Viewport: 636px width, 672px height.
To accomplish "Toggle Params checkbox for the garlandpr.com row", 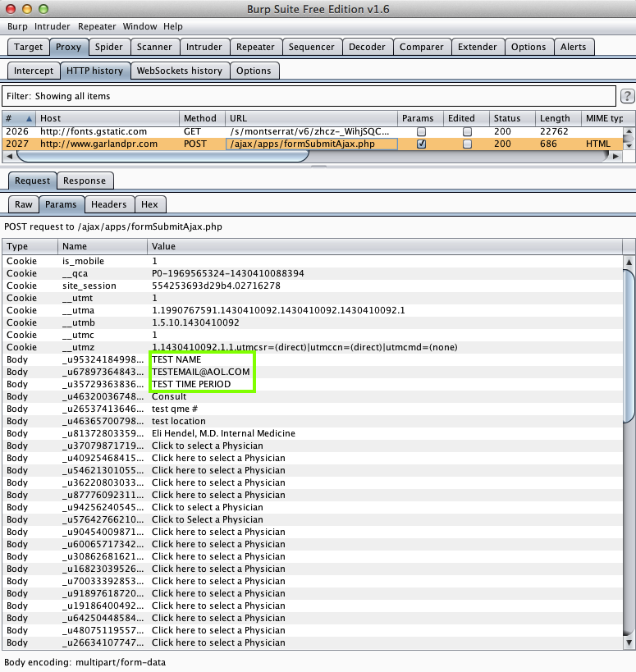I will 421,144.
